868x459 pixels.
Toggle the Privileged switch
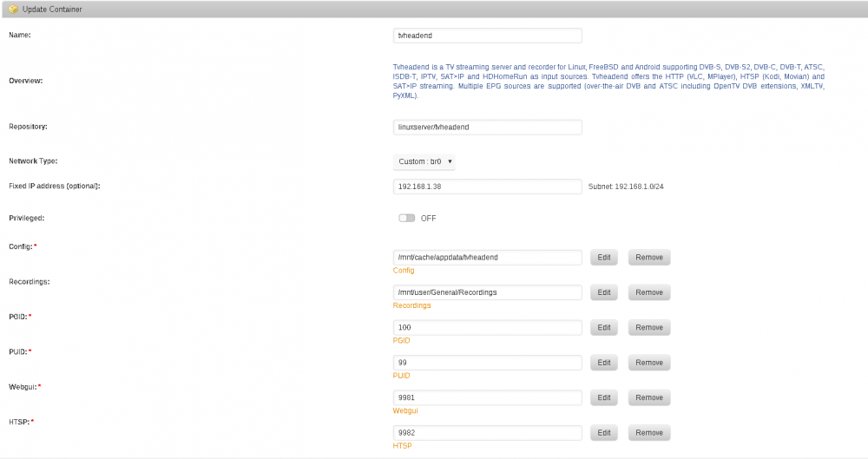tap(407, 218)
